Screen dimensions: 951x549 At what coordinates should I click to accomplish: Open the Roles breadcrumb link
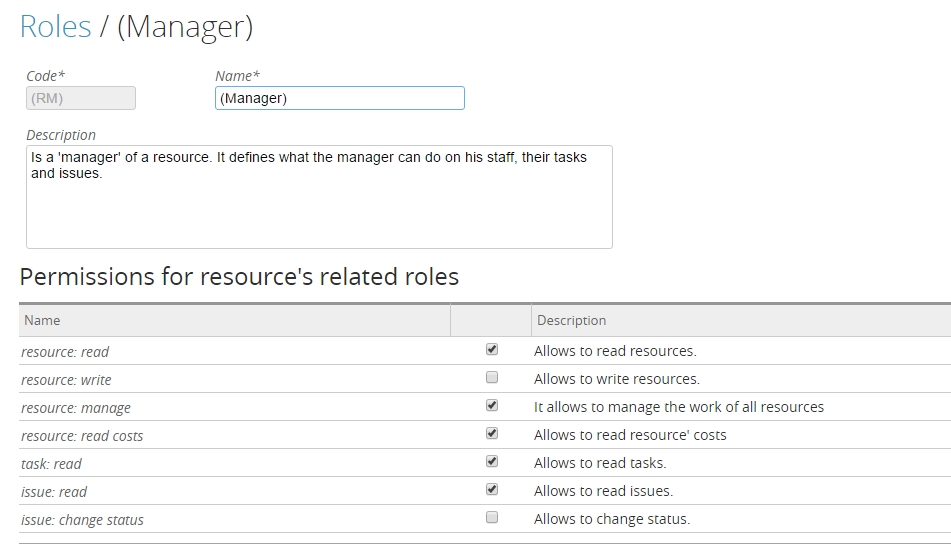click(x=55, y=27)
